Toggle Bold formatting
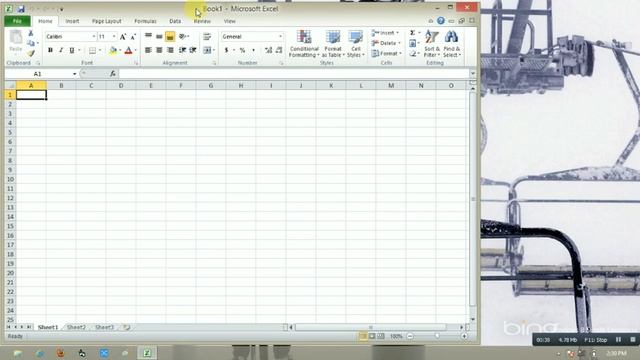Image resolution: width=640 pixels, height=360 pixels. point(50,50)
